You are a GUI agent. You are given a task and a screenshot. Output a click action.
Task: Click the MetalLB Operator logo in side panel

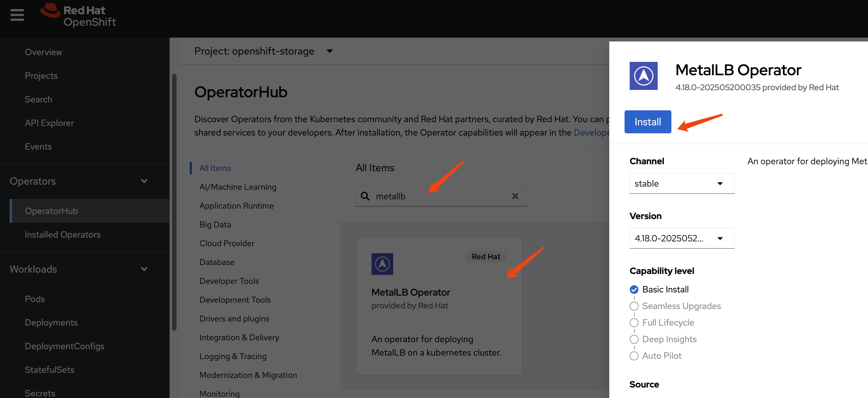(x=643, y=76)
